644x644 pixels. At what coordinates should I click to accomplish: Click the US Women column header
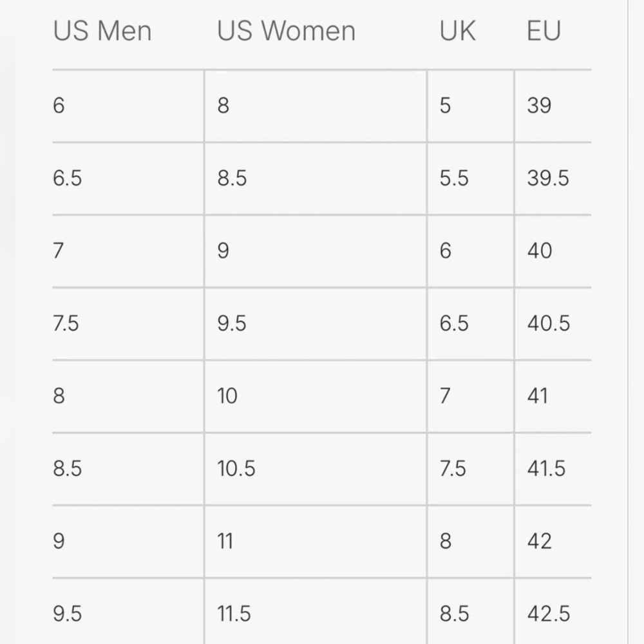[287, 31]
